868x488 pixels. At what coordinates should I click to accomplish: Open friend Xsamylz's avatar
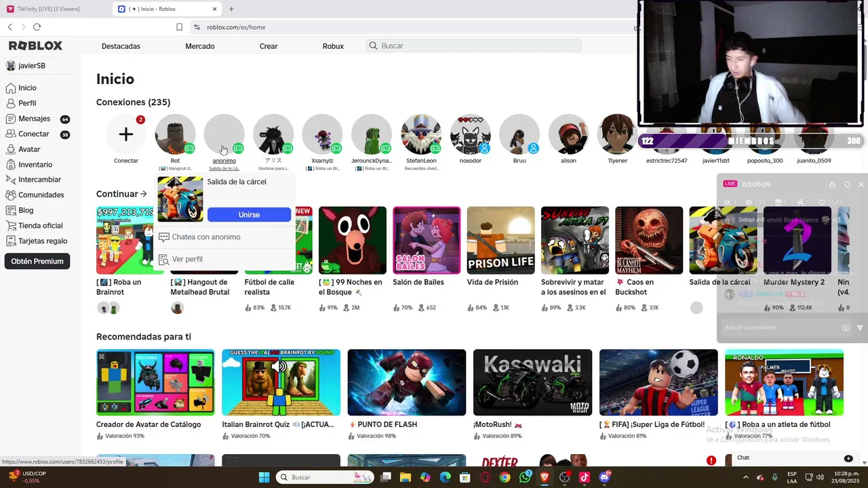322,134
